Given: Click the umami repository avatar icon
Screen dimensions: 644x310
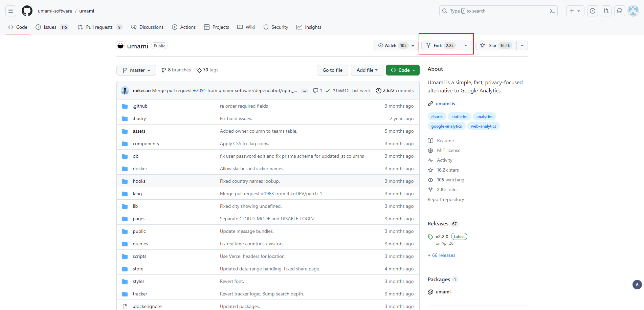Looking at the screenshot, I should click(120, 46).
